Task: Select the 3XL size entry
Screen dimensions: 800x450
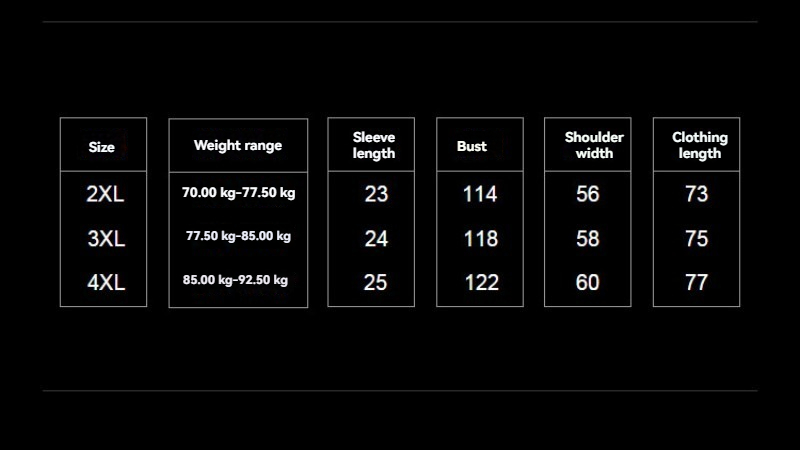Action: click(x=106, y=239)
